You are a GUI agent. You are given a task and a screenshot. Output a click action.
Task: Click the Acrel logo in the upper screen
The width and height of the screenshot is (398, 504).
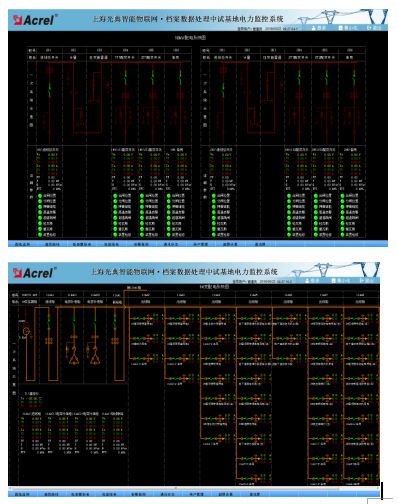[35, 20]
